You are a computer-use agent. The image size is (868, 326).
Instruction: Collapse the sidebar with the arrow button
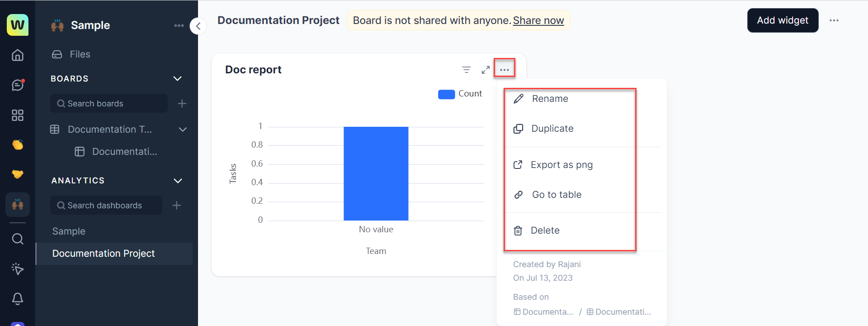(198, 26)
